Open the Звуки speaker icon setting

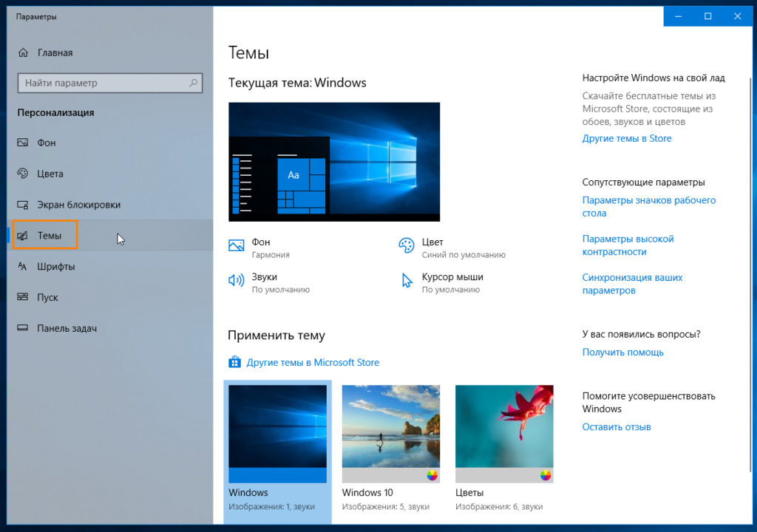tap(237, 280)
